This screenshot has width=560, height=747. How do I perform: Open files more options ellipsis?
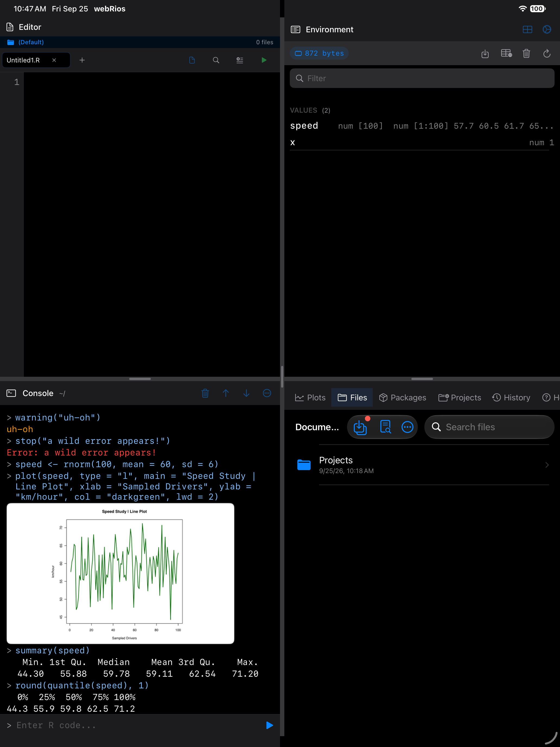click(x=408, y=427)
